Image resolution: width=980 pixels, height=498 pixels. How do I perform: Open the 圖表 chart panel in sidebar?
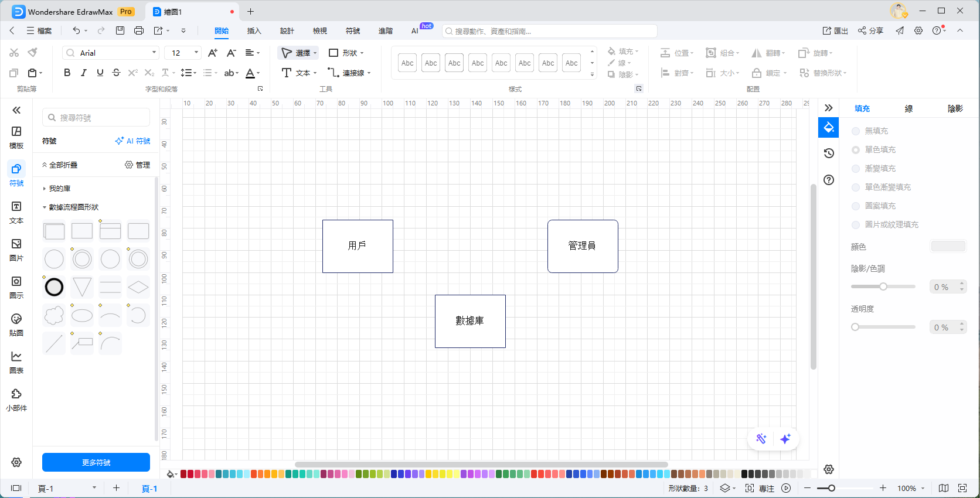tap(16, 361)
